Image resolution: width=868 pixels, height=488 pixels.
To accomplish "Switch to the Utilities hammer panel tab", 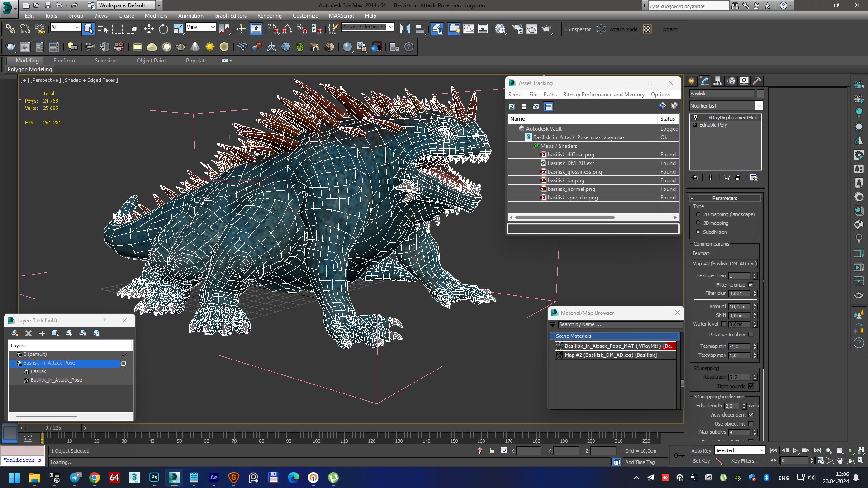I will pyautogui.click(x=757, y=81).
